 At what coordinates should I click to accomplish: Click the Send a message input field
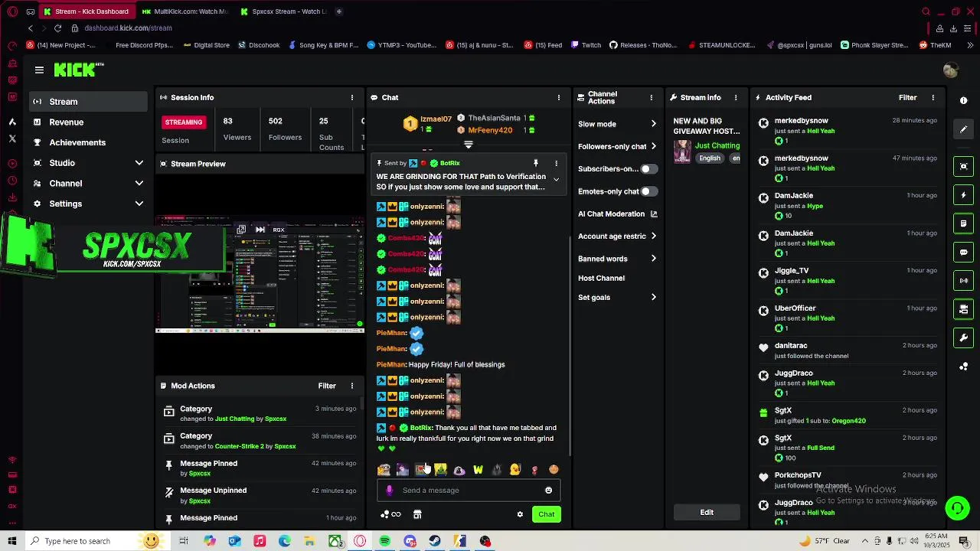469,491
